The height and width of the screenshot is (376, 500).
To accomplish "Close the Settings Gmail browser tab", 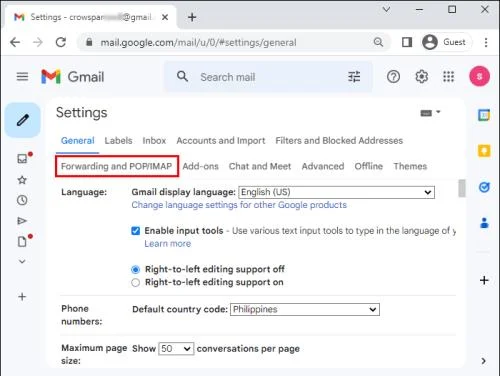I will pyautogui.click(x=165, y=17).
